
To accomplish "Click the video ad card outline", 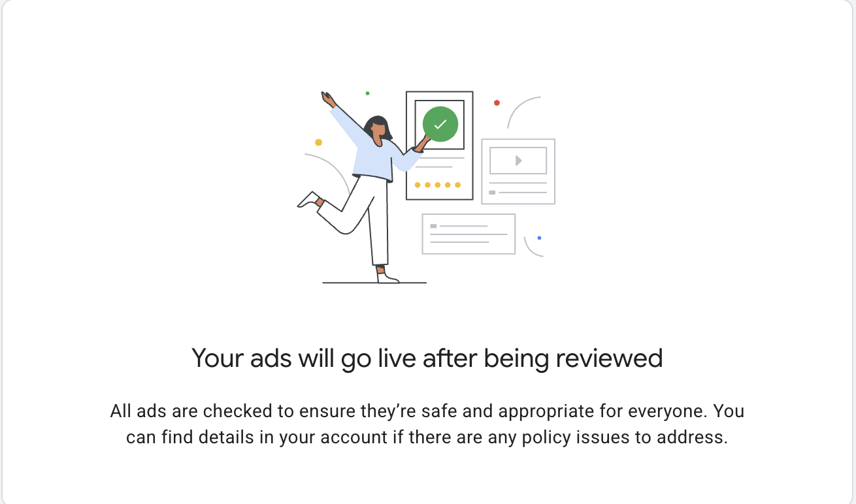I will click(x=518, y=171).
